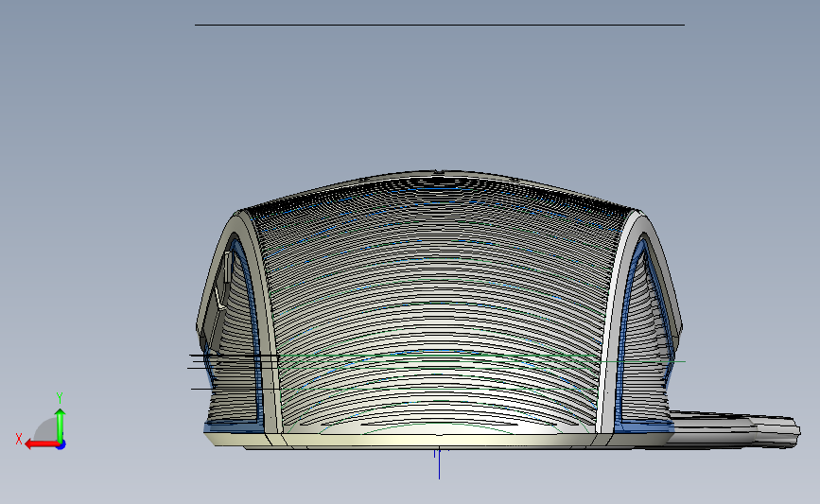820x504 pixels.
Task: Select the flat base flange of the model
Action: click(438, 441)
